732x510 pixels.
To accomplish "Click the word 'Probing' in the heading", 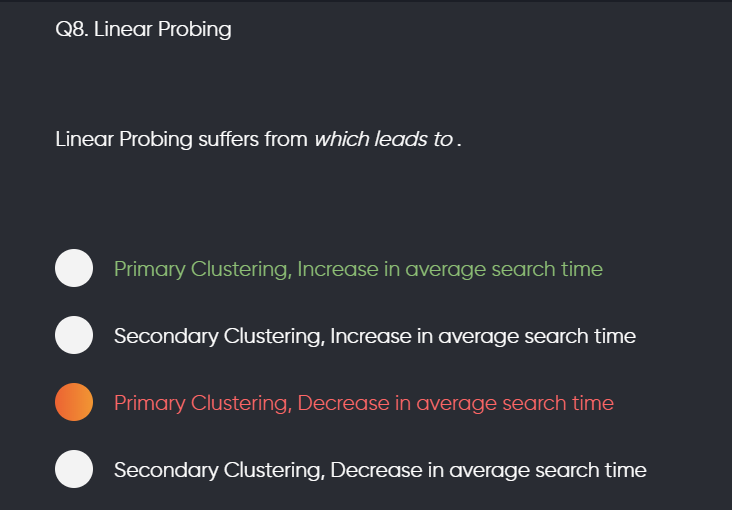I will (x=195, y=30).
